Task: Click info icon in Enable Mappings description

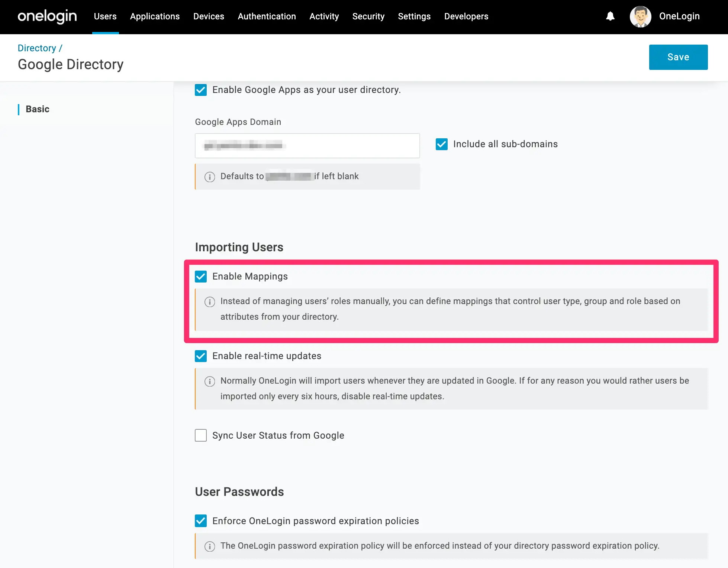Action: point(210,301)
